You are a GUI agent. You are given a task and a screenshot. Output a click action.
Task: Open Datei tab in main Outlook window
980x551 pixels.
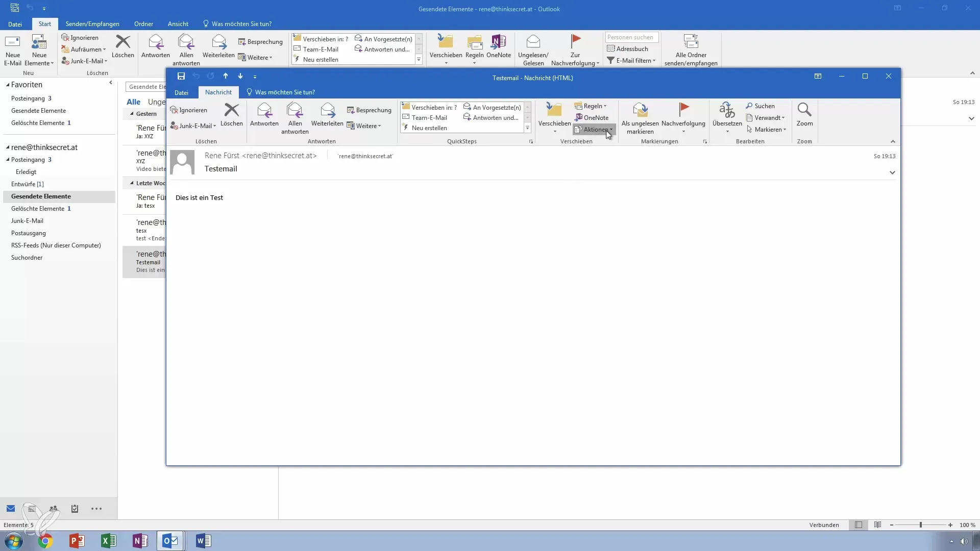point(15,24)
